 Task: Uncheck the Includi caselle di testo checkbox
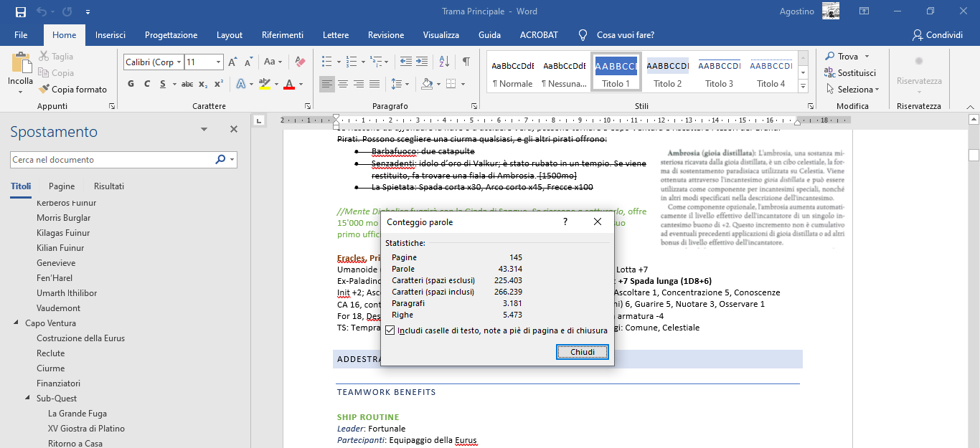tap(390, 330)
